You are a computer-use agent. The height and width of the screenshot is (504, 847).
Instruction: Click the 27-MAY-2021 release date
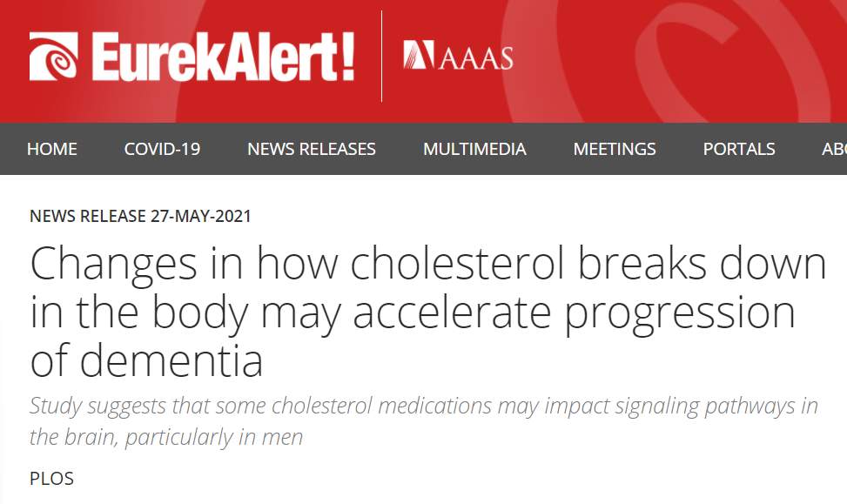coord(199,216)
